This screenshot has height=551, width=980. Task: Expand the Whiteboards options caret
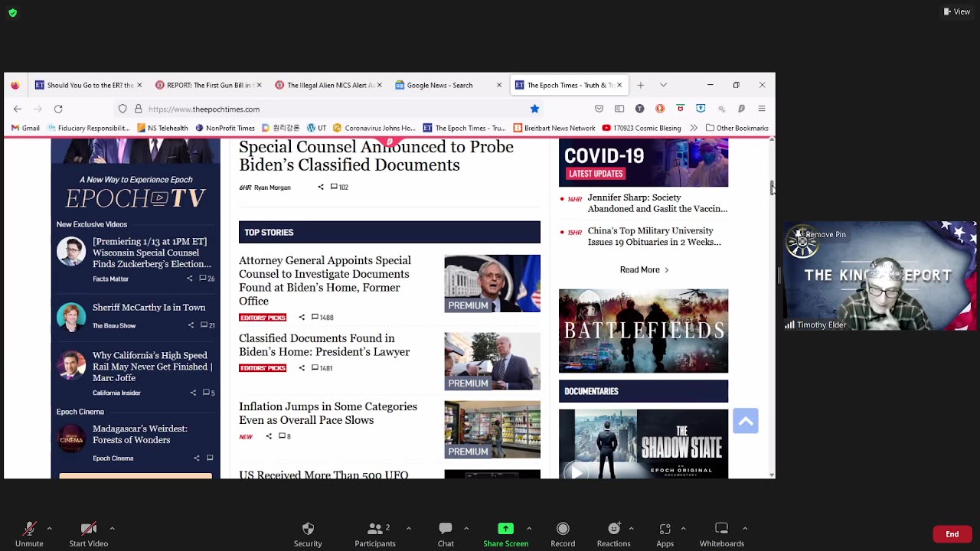(x=745, y=528)
